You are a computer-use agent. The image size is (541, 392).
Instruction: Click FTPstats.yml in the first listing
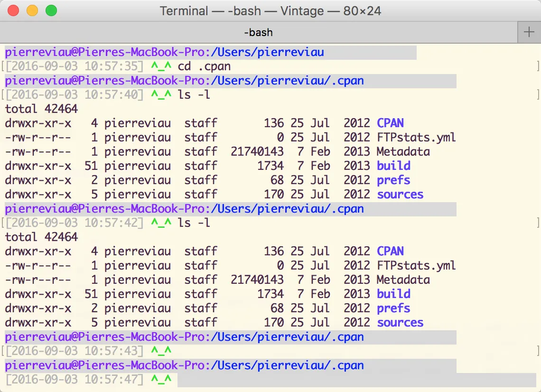tap(417, 138)
